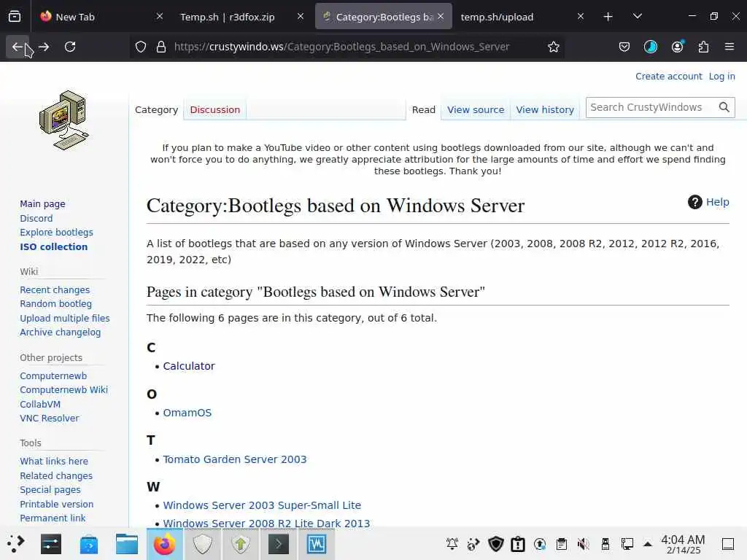Click the Create account link
The image size is (747, 560).
pyautogui.click(x=668, y=76)
